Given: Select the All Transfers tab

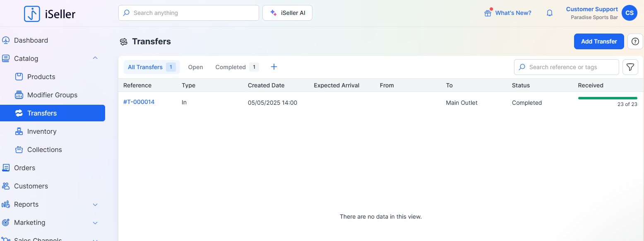Looking at the screenshot, I should click(145, 67).
